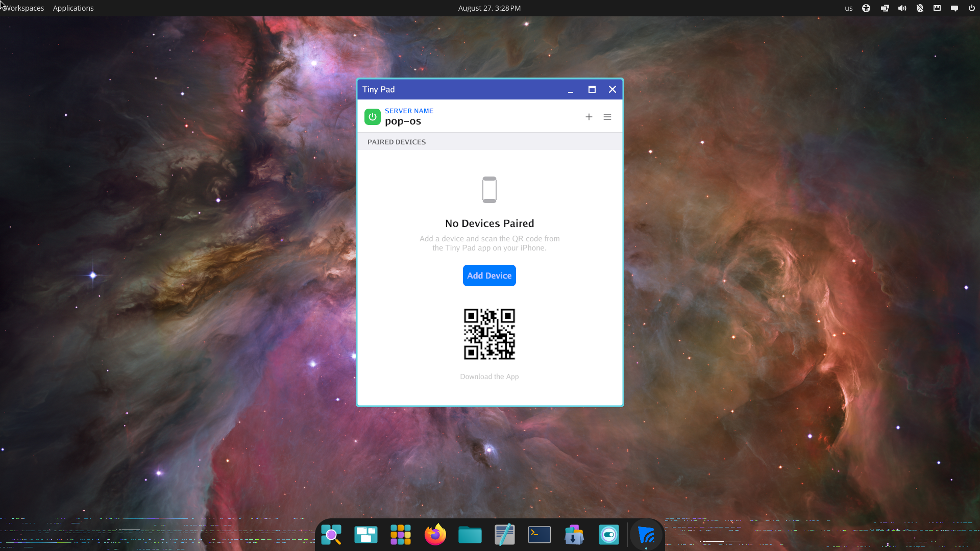This screenshot has height=551, width=980.
Task: Open the volume control icon
Action: tap(902, 8)
